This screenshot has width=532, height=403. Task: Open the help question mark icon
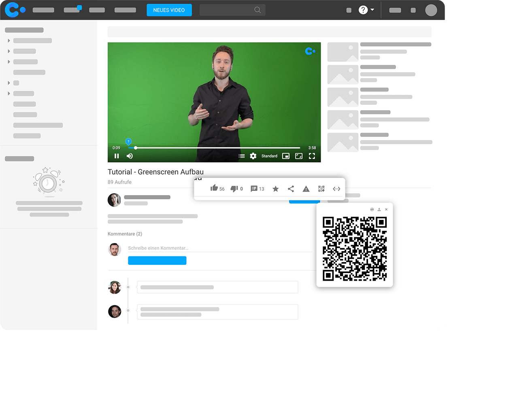click(x=363, y=10)
